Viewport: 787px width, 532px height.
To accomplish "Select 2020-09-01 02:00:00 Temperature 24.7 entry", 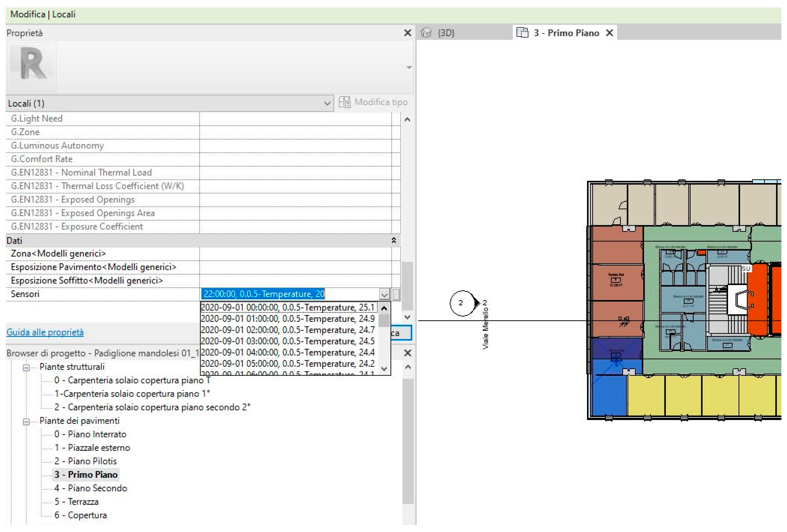I will 287,330.
